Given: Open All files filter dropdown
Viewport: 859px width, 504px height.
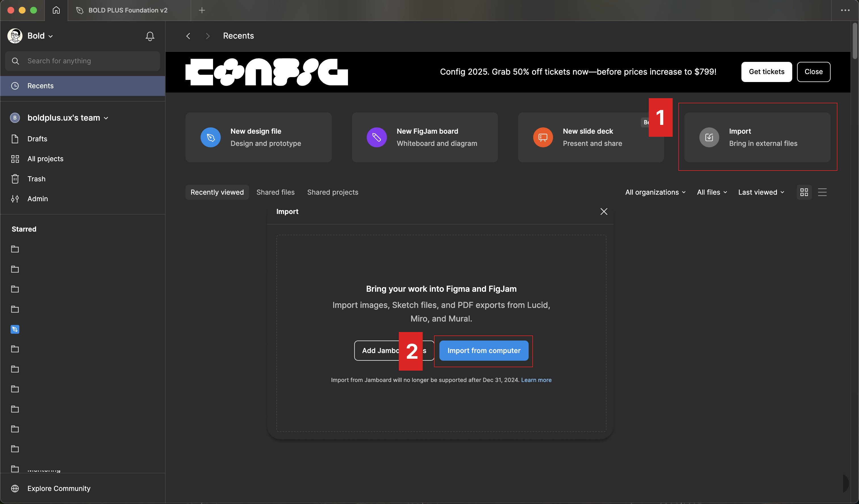Looking at the screenshot, I should click(x=712, y=192).
